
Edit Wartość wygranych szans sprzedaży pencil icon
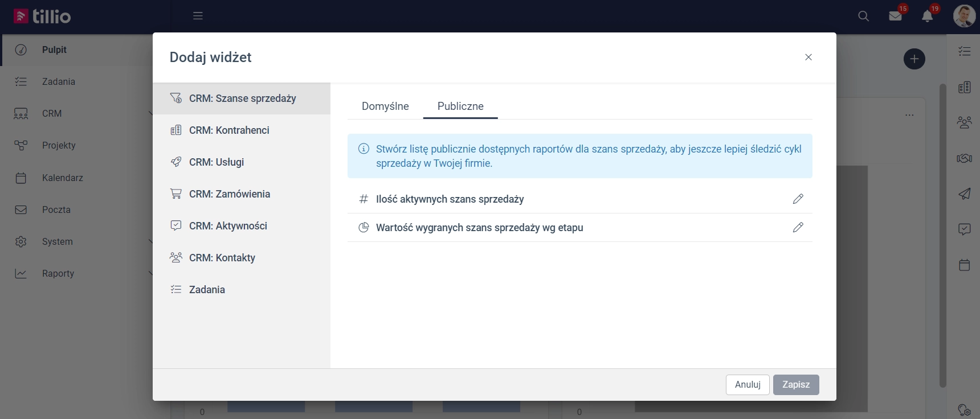[798, 227]
